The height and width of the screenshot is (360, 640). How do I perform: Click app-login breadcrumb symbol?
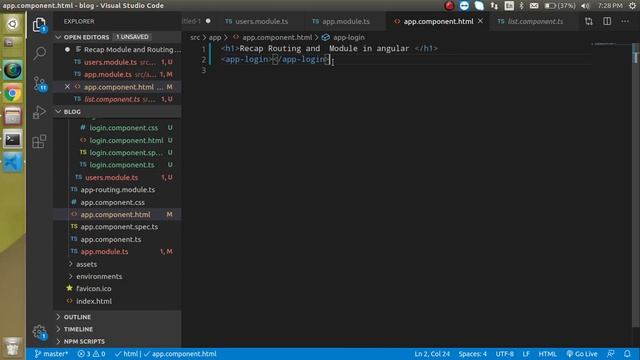(349, 38)
